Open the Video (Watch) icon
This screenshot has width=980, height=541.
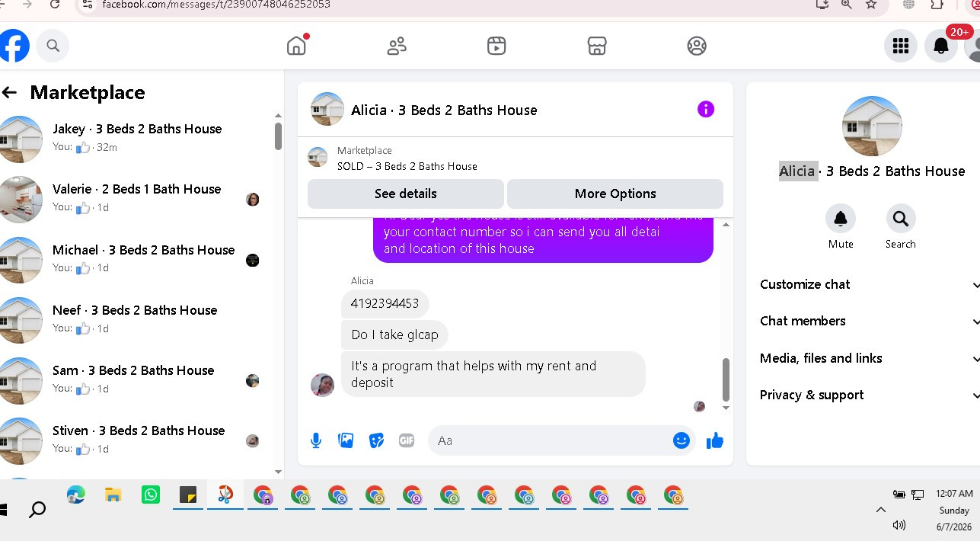click(x=496, y=46)
